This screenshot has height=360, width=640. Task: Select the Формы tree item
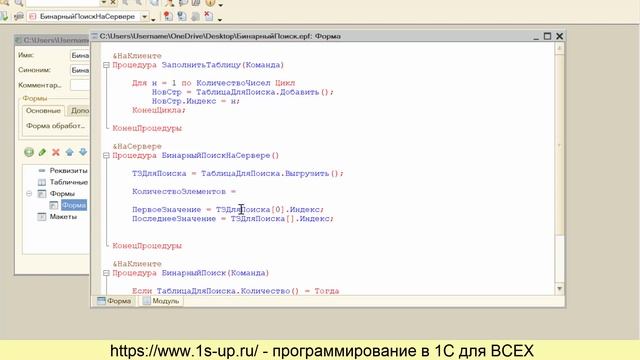tap(62, 193)
